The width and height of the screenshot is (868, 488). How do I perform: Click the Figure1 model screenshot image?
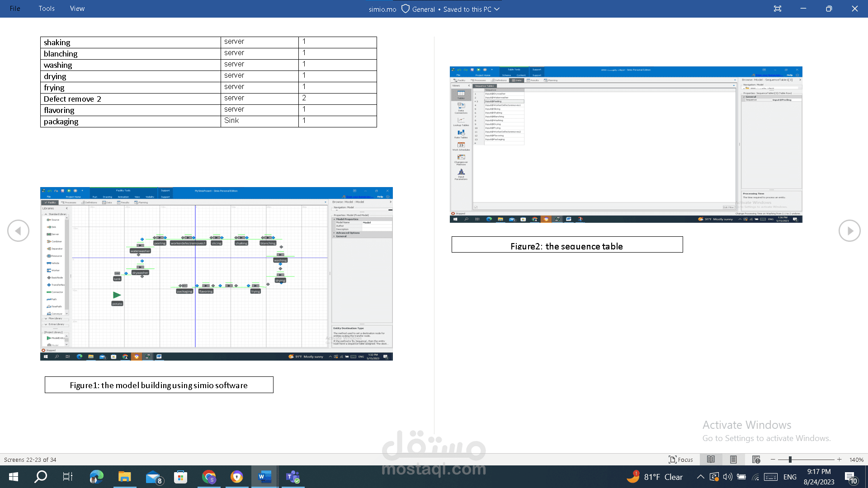(217, 274)
